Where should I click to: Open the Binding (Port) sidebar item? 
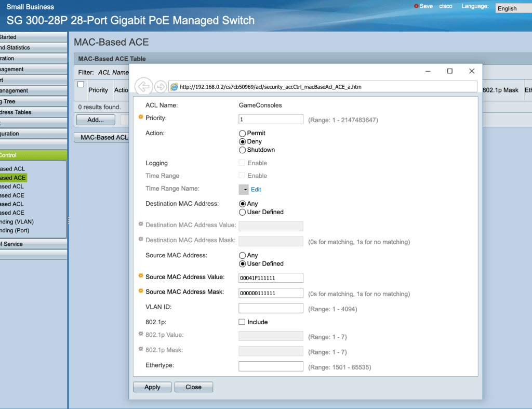click(x=15, y=230)
